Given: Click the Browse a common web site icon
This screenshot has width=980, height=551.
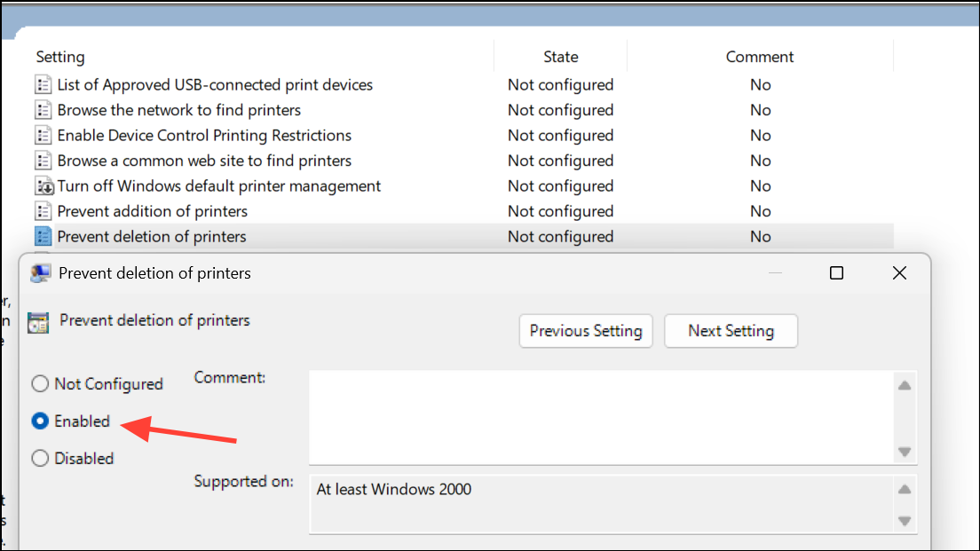Looking at the screenshot, I should click(x=43, y=161).
